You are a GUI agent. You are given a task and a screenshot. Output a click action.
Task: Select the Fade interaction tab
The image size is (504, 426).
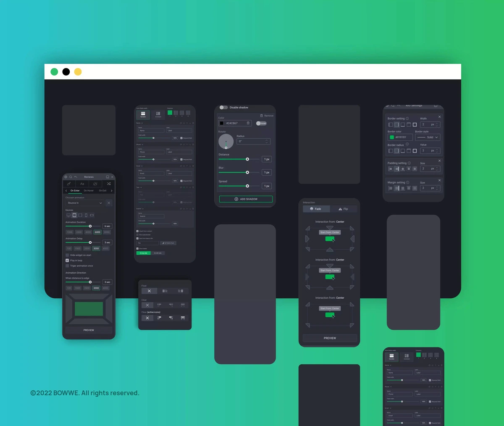click(316, 209)
